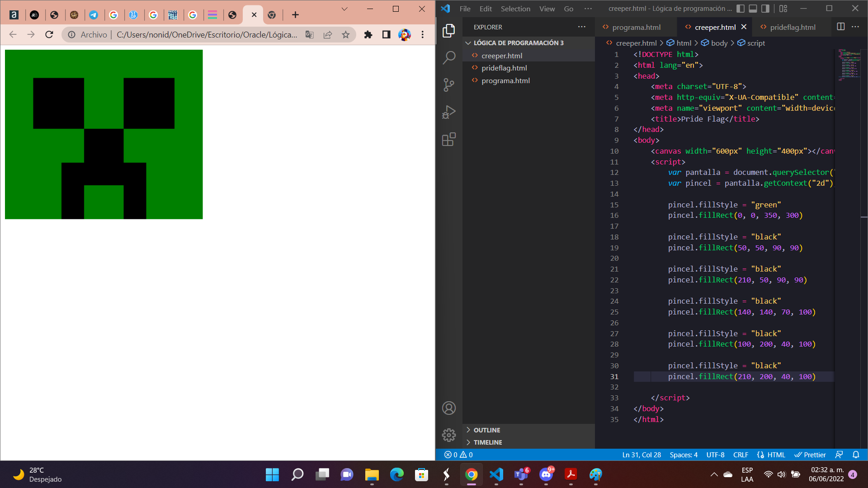The image size is (868, 488).
Task: Open Chrome side panel icon
Action: tap(386, 34)
